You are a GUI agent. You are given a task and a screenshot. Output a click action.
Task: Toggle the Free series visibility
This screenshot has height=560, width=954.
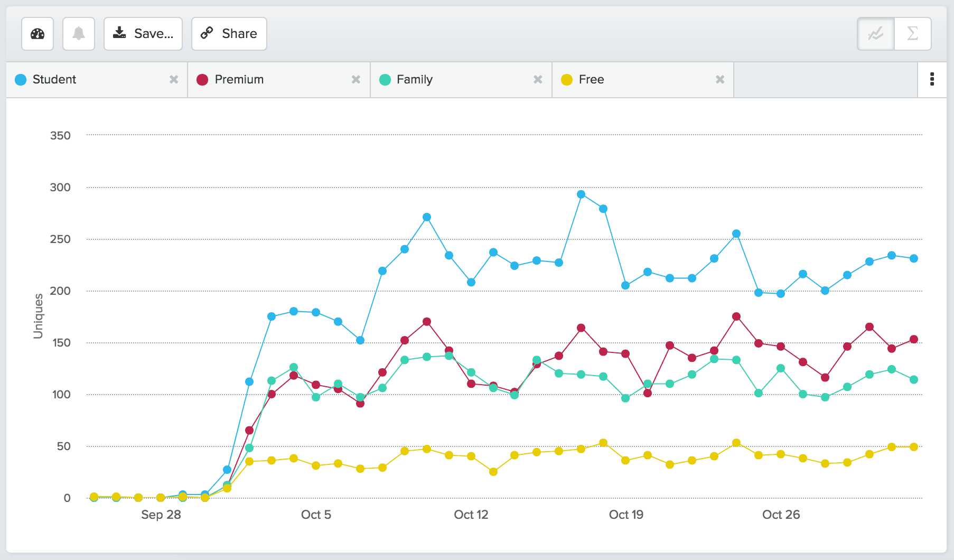pos(591,79)
